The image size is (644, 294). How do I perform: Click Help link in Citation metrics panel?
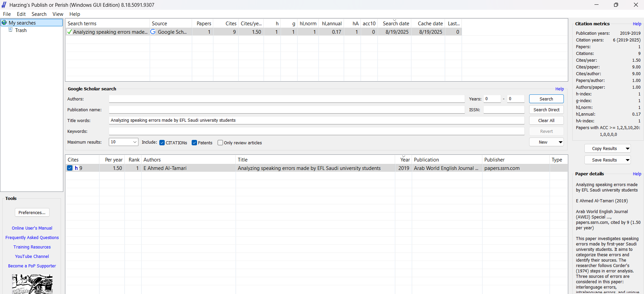coord(637,24)
